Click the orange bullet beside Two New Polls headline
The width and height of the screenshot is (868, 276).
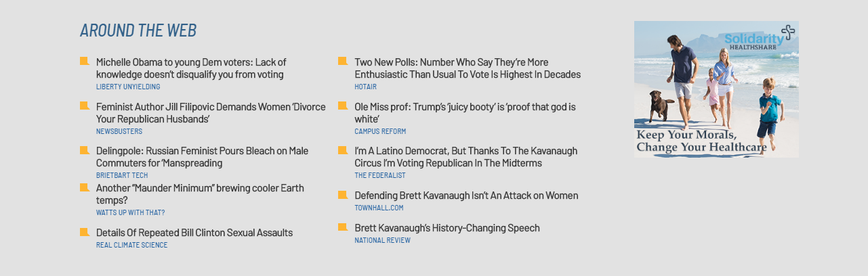343,62
